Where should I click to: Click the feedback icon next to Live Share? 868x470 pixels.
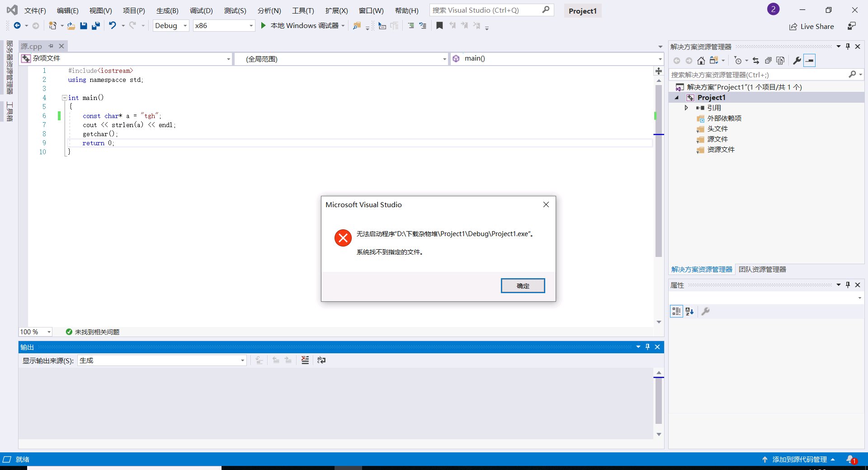point(852,26)
